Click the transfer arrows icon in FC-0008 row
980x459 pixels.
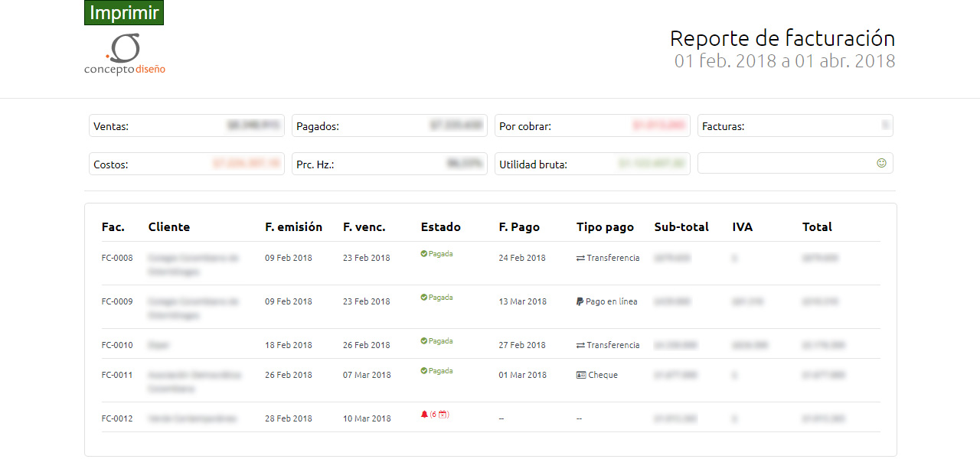[580, 259]
